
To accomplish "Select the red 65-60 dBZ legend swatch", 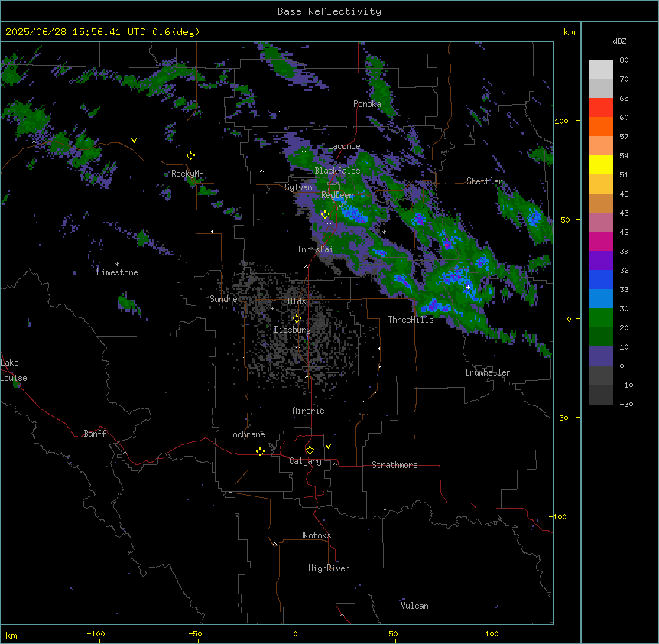I will click(601, 108).
